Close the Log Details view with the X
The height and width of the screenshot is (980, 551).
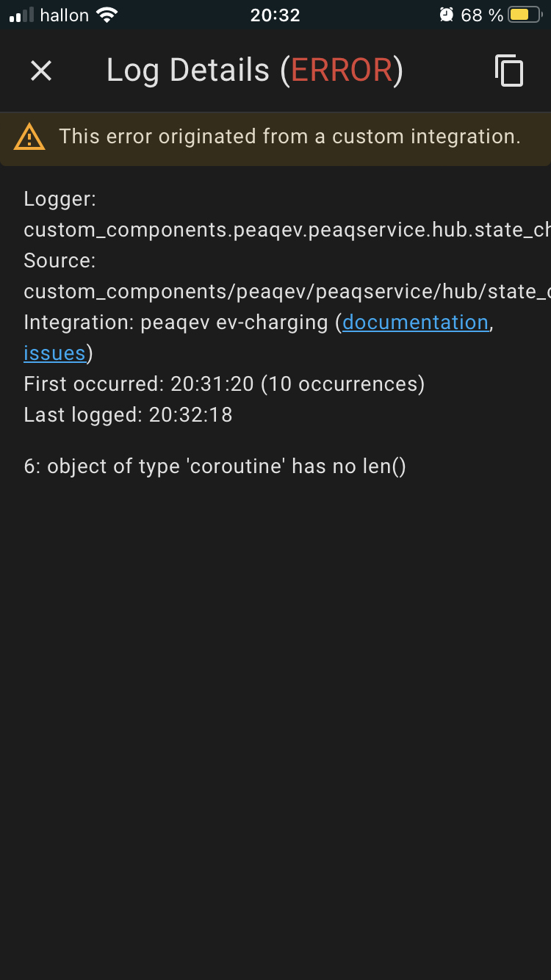40,71
